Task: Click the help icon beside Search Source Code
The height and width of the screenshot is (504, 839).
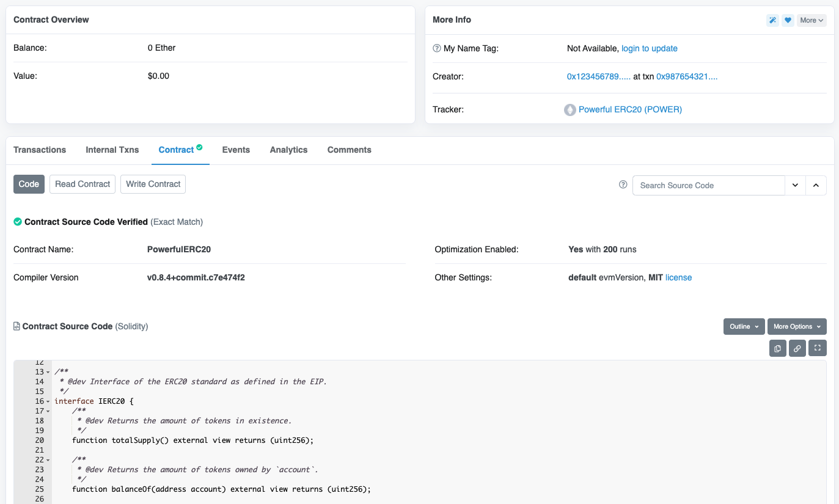Action: pos(623,184)
